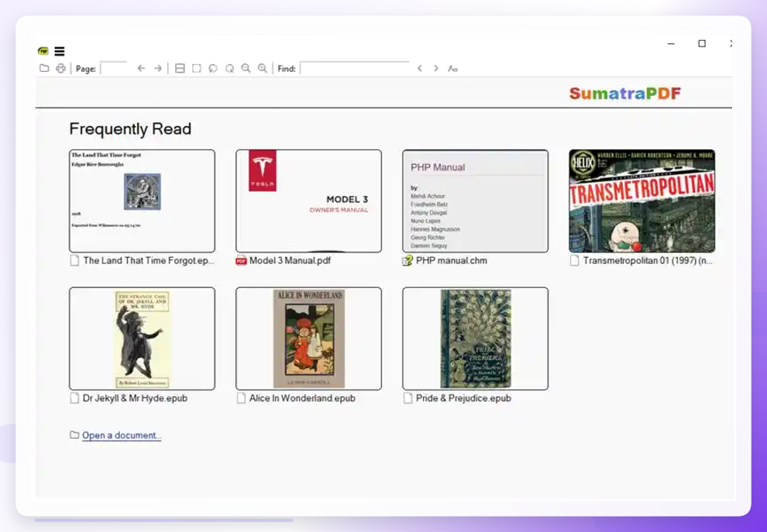Open the hamburger main menu
The height and width of the screenshot is (532, 767).
tap(59, 51)
